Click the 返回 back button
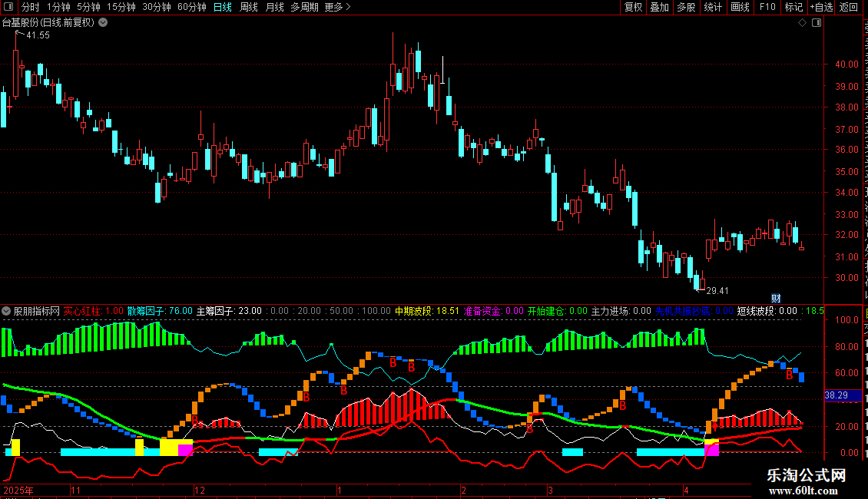Image resolution: width=868 pixels, height=499 pixels. (849, 7)
